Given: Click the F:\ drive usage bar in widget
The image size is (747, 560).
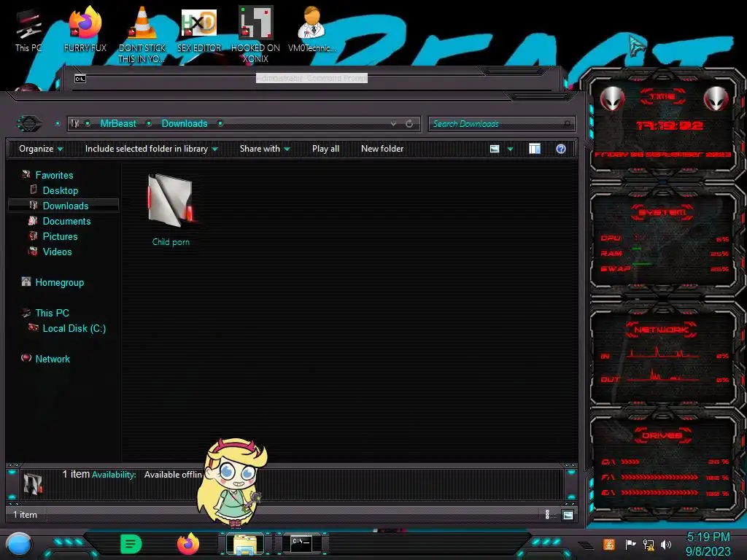Looking at the screenshot, I should (659, 477).
